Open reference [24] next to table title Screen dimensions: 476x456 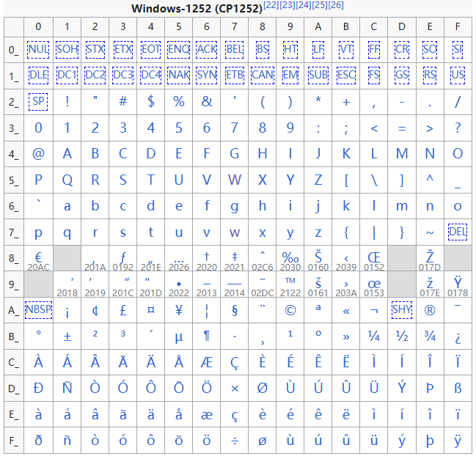coord(303,5)
